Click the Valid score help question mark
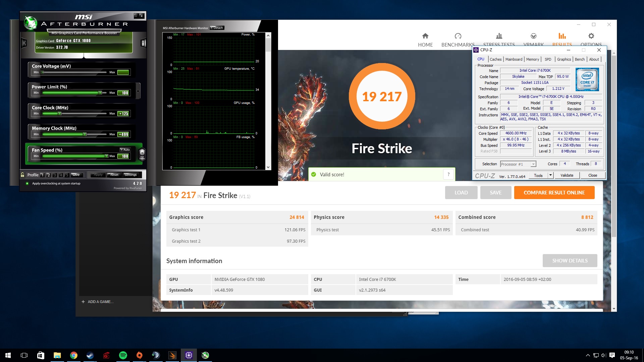644x362 pixels. [448, 174]
